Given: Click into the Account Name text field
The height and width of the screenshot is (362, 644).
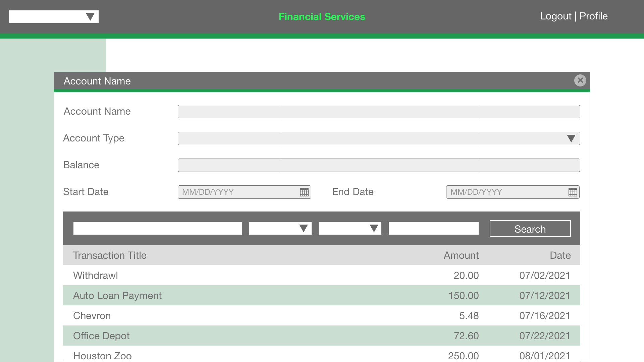Looking at the screenshot, I should click(379, 111).
